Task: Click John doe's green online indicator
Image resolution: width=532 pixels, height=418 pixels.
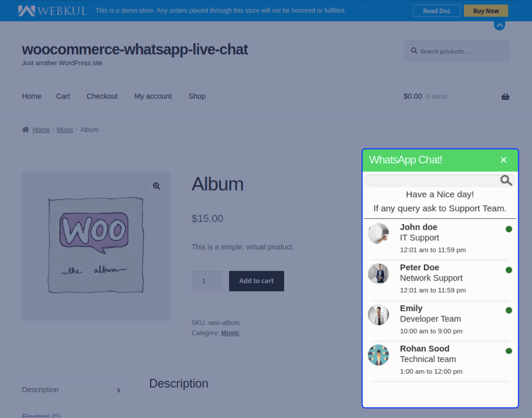Action: [x=509, y=229]
